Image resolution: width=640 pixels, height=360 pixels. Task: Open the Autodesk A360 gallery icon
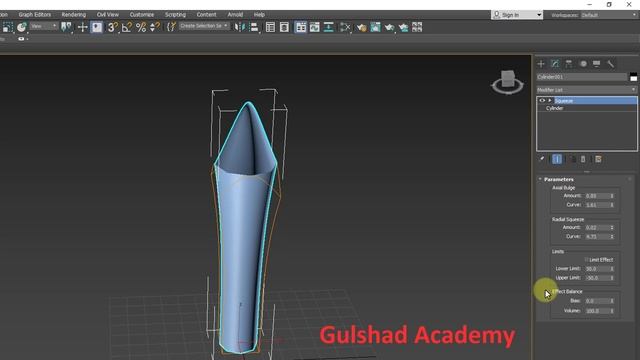click(x=417, y=27)
